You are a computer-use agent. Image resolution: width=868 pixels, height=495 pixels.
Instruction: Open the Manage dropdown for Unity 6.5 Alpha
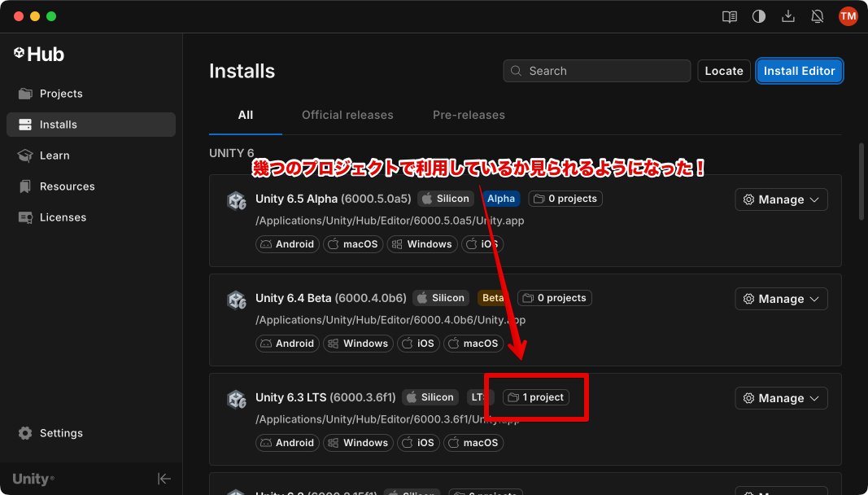tap(780, 199)
